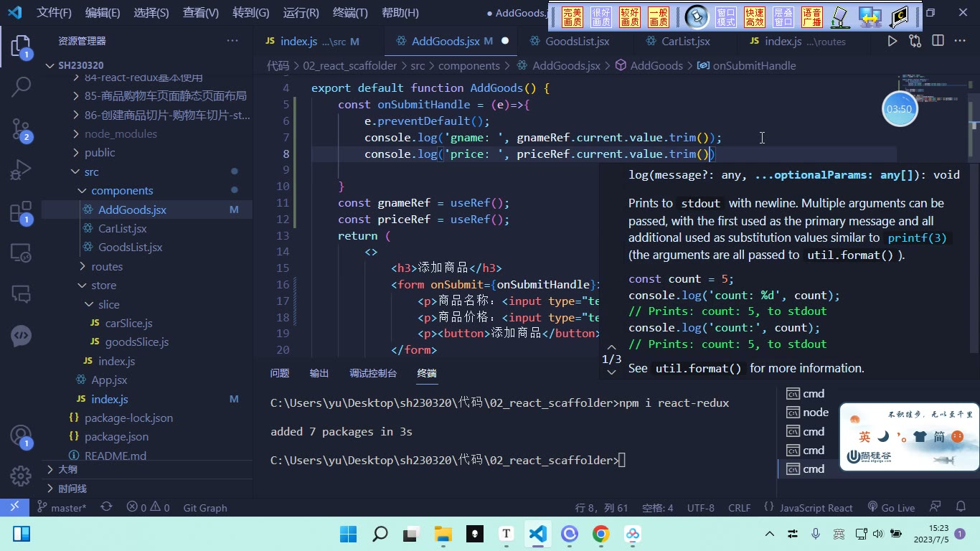Select 完美画质 quality option

[573, 17]
